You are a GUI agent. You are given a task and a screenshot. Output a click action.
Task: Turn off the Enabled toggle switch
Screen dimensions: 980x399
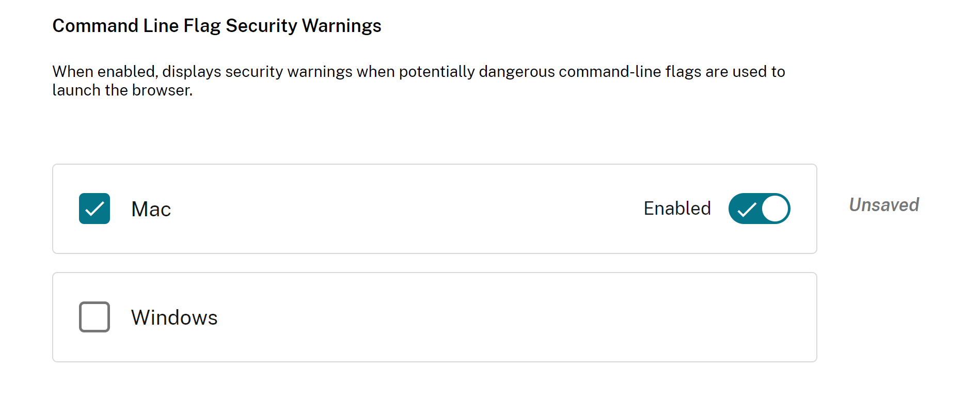pos(759,209)
